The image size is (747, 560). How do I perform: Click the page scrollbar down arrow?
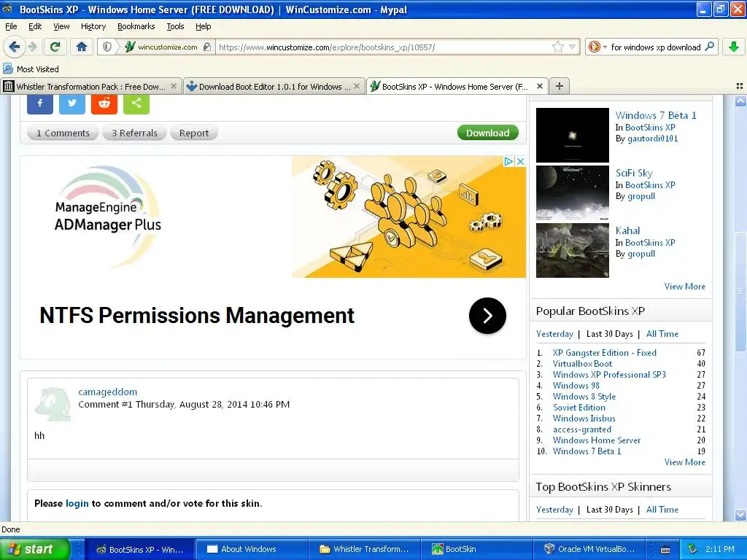[740, 516]
